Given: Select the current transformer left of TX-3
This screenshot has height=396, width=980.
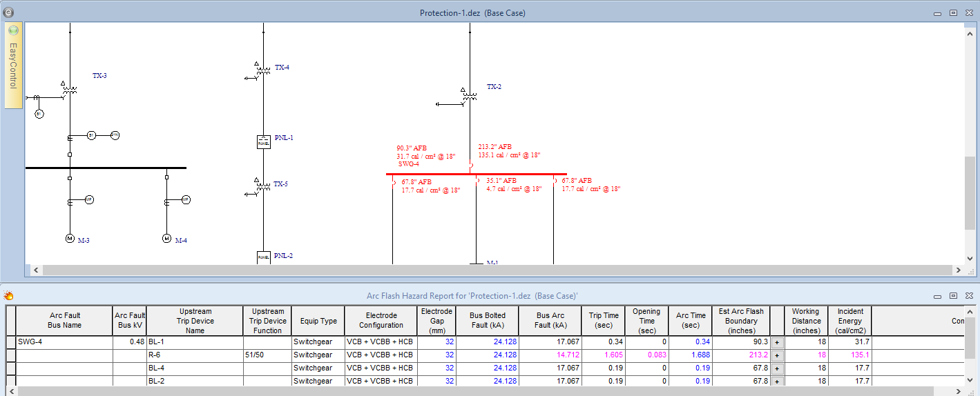Looking at the screenshot, I should (37, 98).
